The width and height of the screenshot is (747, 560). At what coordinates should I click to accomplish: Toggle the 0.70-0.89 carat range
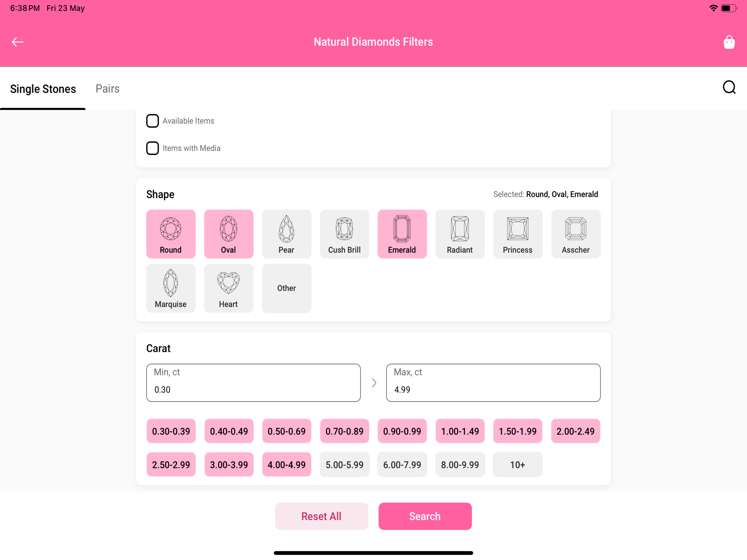pyautogui.click(x=345, y=431)
